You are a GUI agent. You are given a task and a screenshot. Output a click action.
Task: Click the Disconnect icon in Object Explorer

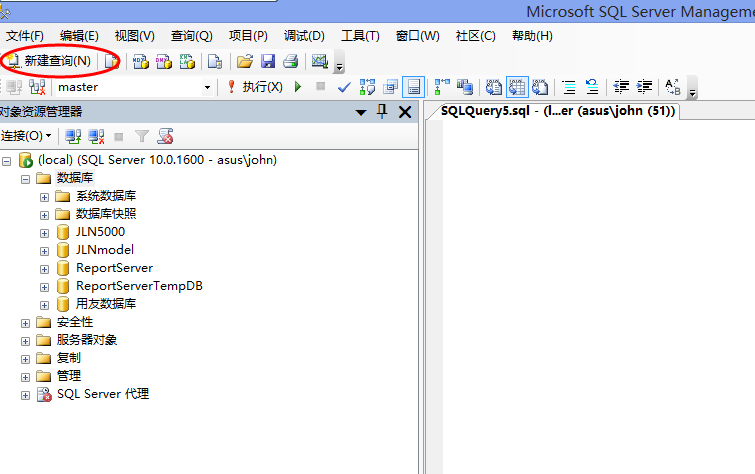pyautogui.click(x=96, y=137)
